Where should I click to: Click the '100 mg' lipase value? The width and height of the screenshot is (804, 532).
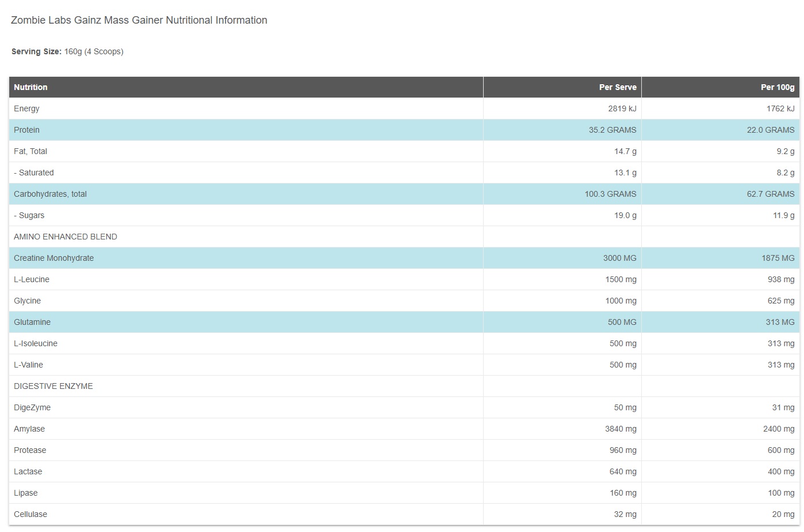coord(781,493)
